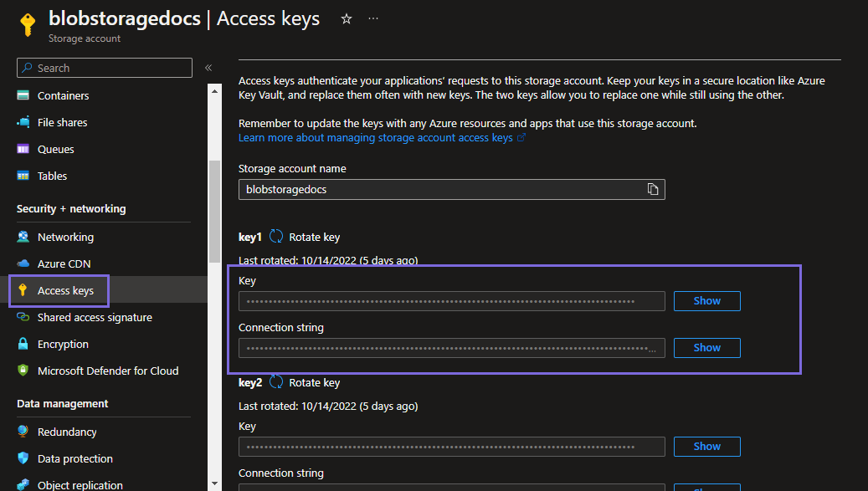
Task: Click the Object replication icon
Action: pyautogui.click(x=23, y=484)
